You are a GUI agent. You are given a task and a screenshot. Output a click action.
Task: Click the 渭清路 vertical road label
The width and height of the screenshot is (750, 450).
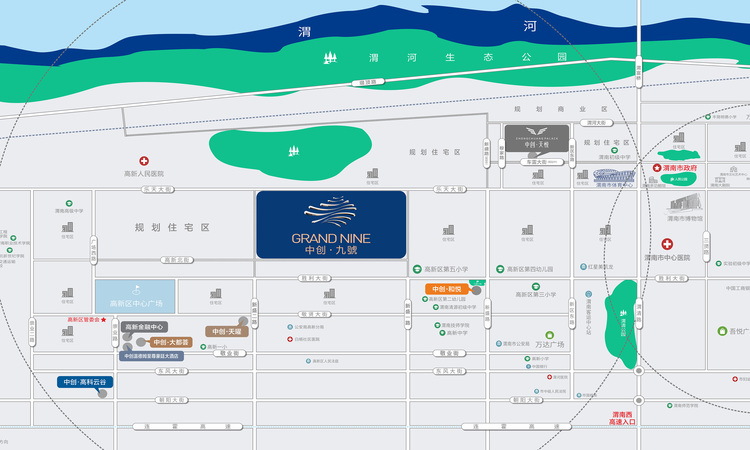coord(638,313)
